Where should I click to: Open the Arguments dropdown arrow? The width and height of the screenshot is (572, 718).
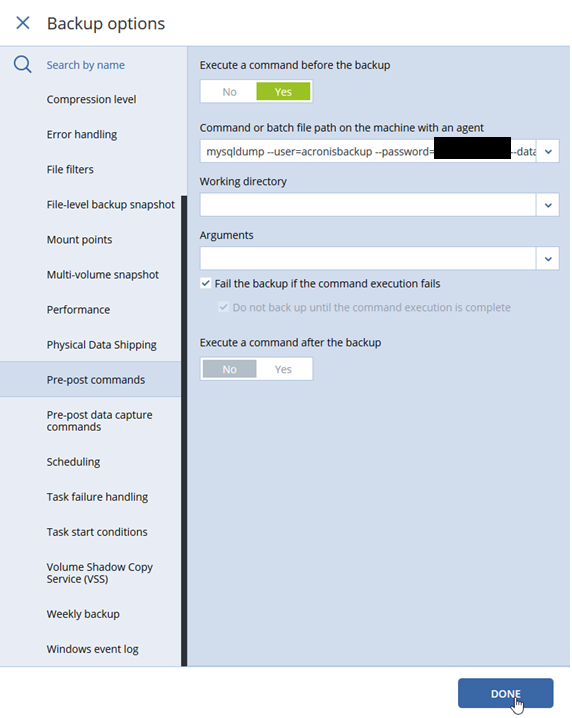[548, 259]
